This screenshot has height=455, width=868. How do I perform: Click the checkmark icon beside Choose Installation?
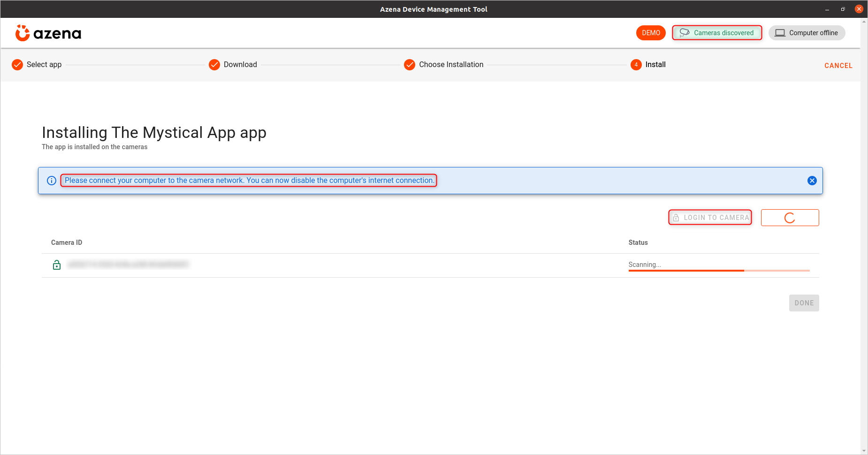click(x=410, y=65)
